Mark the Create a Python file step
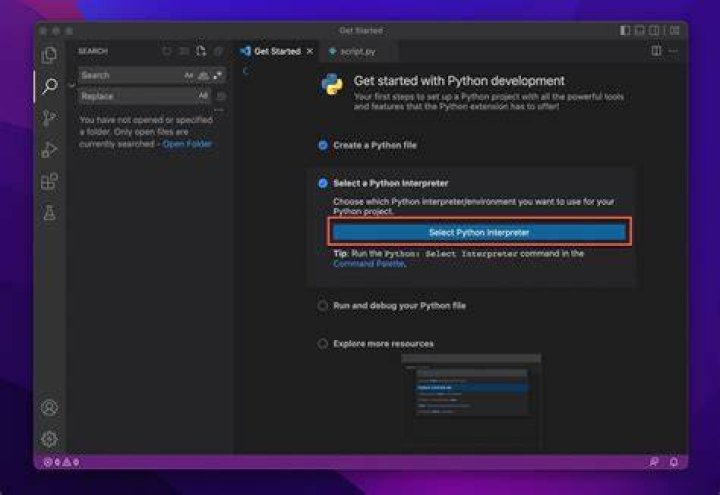This screenshot has width=720, height=495. [x=323, y=145]
